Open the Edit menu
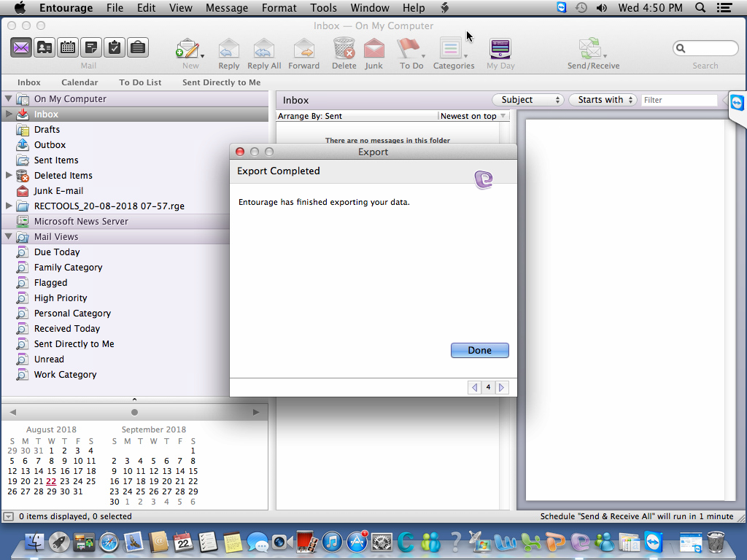Screen dimensions: 747x560 pyautogui.click(x=146, y=7)
